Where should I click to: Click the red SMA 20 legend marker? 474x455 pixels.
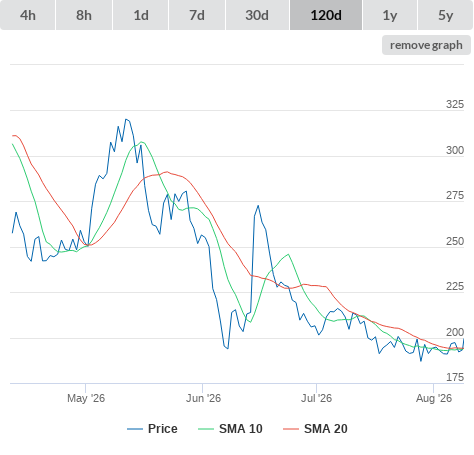tap(291, 429)
